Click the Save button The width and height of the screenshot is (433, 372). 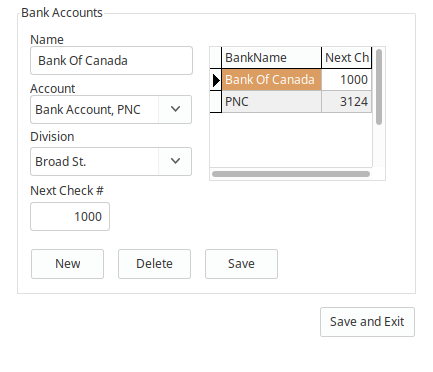tap(241, 264)
